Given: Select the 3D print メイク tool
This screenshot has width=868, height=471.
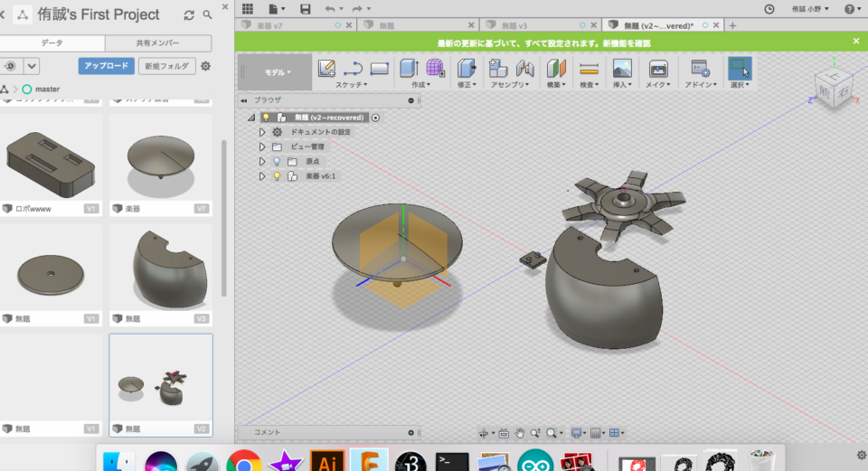Looking at the screenshot, I should (657, 68).
